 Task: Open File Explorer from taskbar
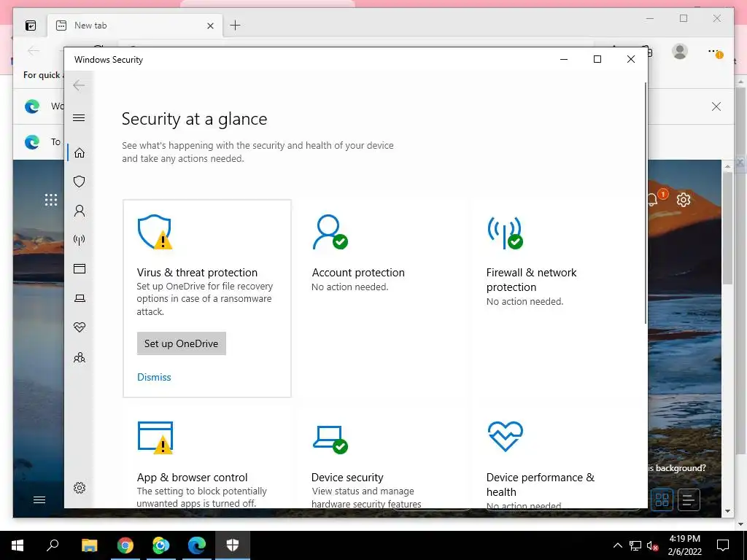click(x=89, y=545)
